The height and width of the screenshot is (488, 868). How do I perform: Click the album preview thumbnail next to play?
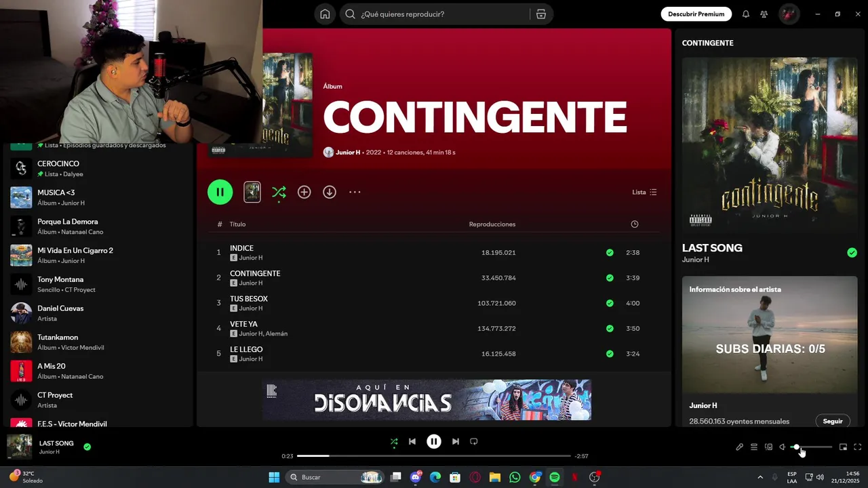point(252,192)
